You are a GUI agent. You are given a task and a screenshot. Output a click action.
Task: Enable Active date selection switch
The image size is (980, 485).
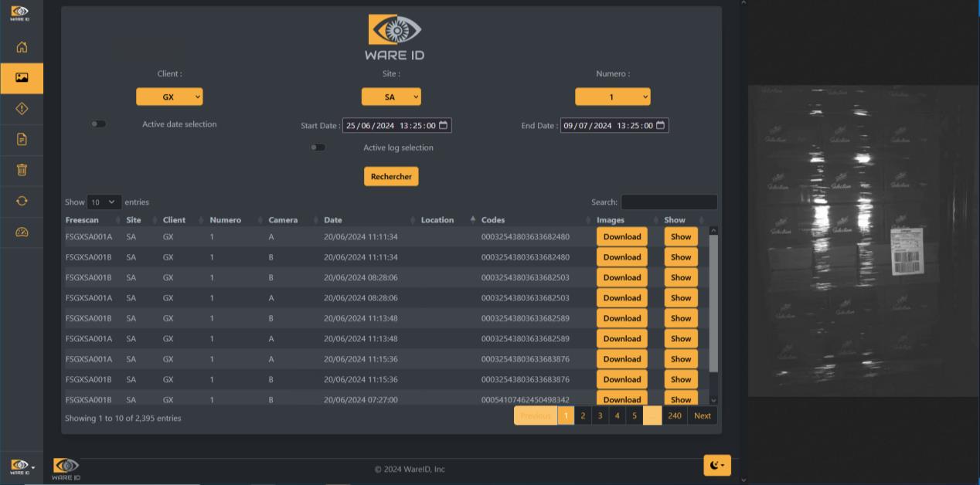(x=98, y=124)
